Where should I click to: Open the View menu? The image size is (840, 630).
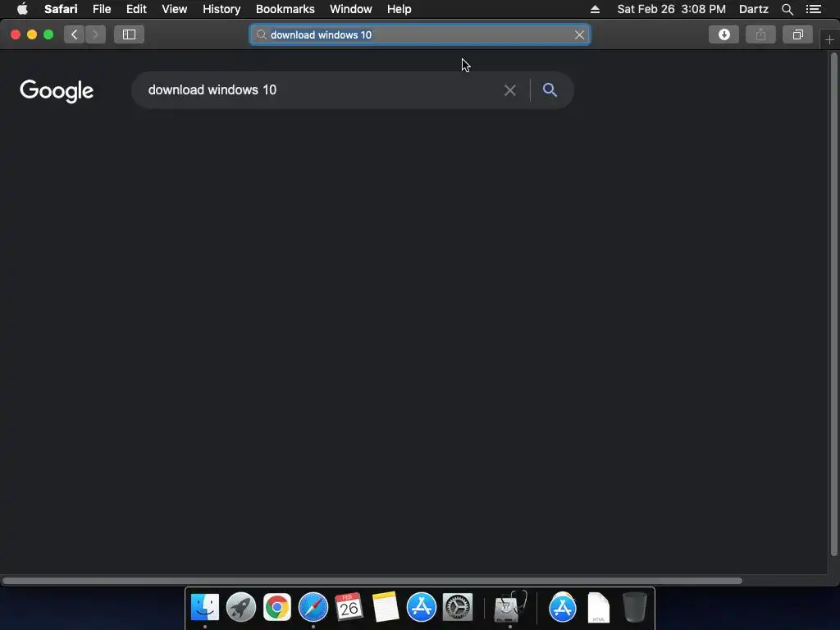click(x=174, y=9)
